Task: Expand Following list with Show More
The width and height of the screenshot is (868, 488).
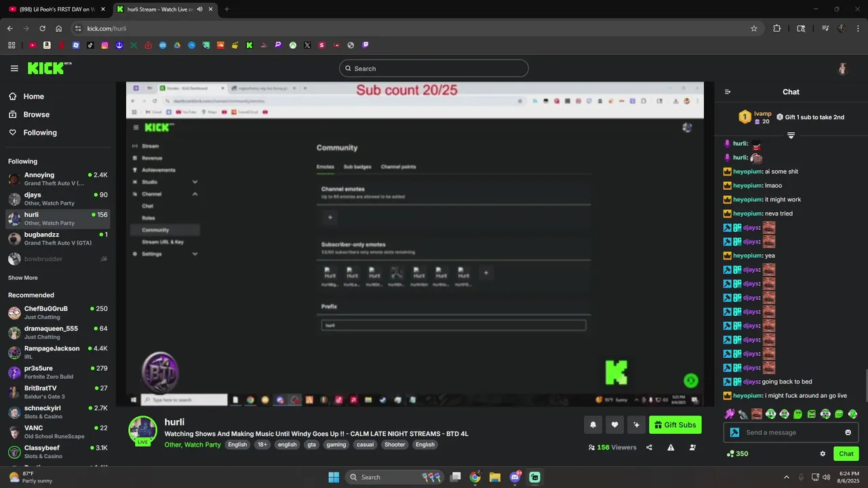Action: pyautogui.click(x=23, y=278)
